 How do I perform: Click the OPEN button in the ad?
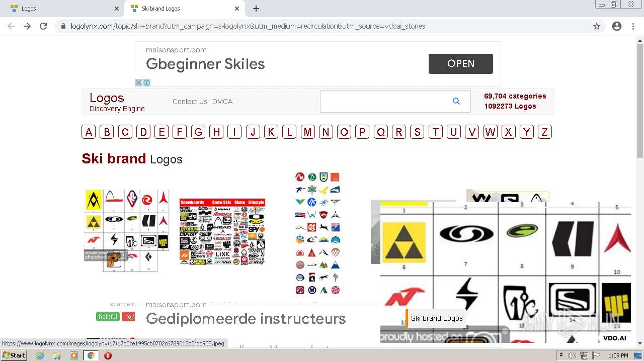[461, 63]
